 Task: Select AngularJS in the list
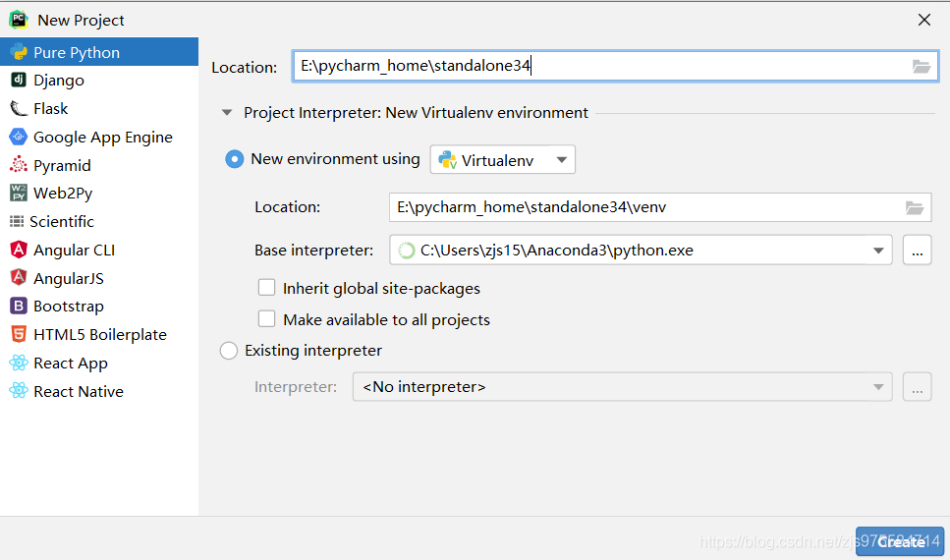99,278
